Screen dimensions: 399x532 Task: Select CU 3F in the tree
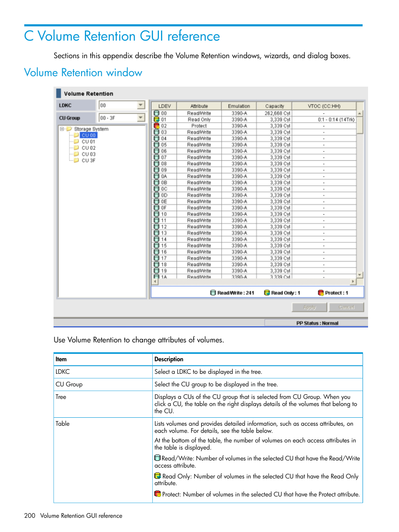pyautogui.click(x=88, y=160)
